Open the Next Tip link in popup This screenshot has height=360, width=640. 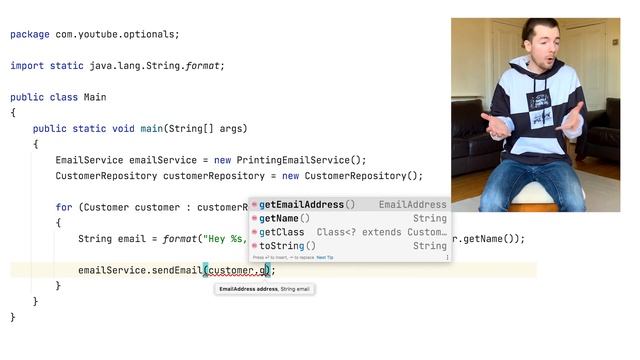click(325, 258)
